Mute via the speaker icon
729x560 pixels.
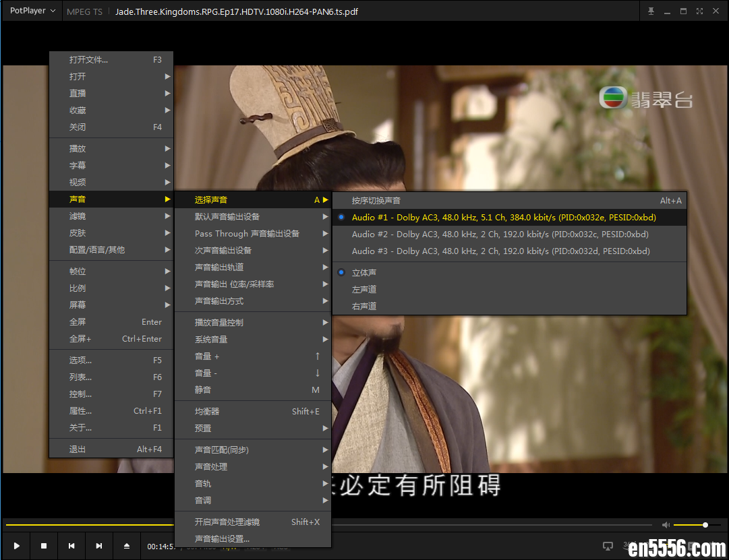pos(666,525)
